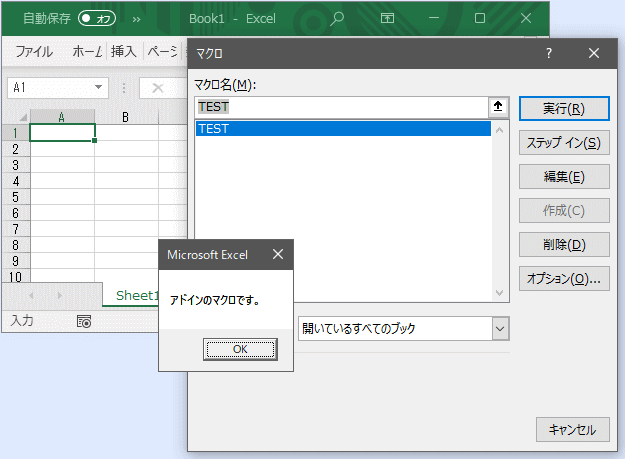
Task: Open the search magnifier in Excel title bar
Action: pos(337,18)
